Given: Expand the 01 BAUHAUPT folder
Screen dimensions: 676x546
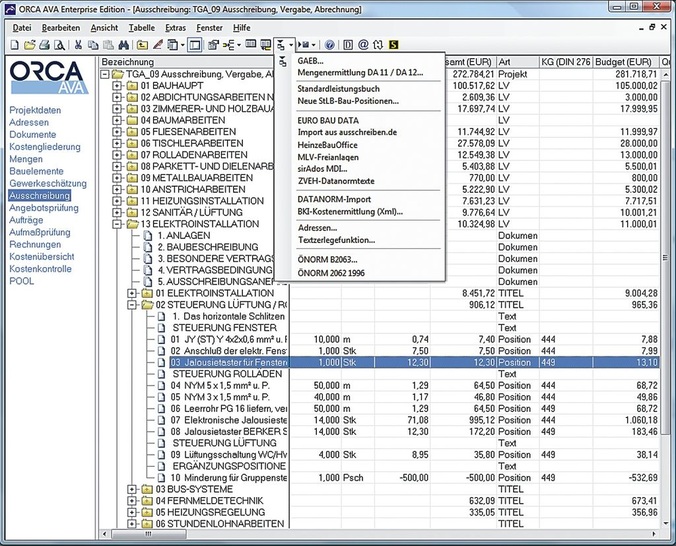Looking at the screenshot, I should click(x=116, y=86).
